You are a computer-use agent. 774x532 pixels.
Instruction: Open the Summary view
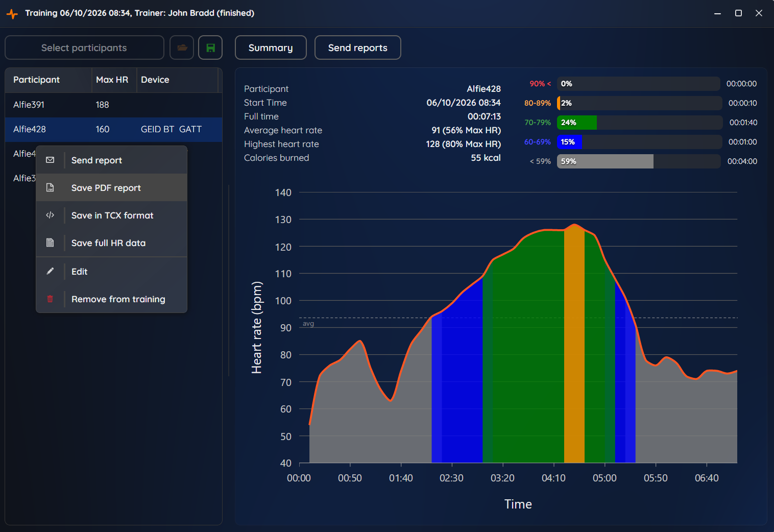[x=271, y=47]
